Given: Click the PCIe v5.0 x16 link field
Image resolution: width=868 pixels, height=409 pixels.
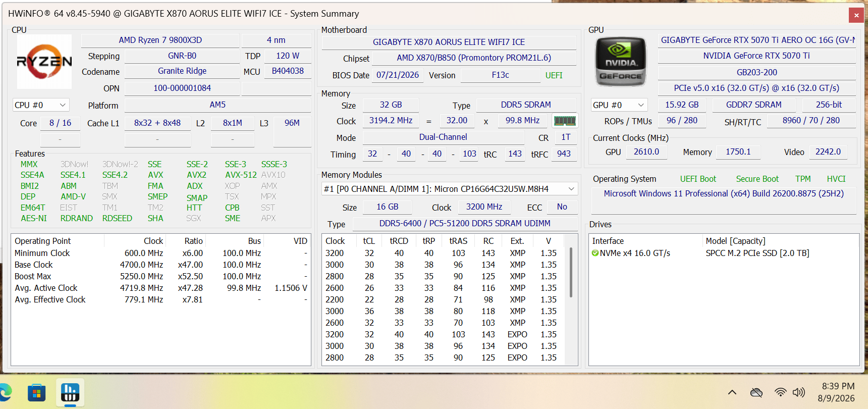Looking at the screenshot, I should [757, 88].
